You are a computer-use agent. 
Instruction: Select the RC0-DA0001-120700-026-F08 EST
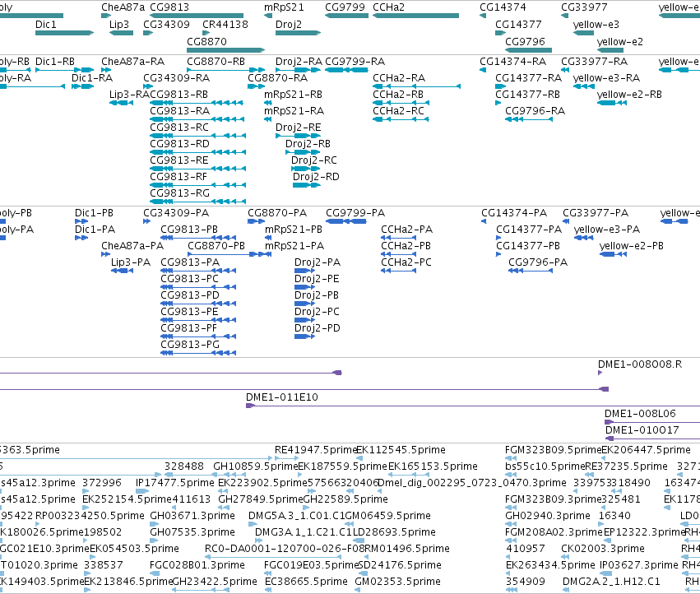click(273, 557)
